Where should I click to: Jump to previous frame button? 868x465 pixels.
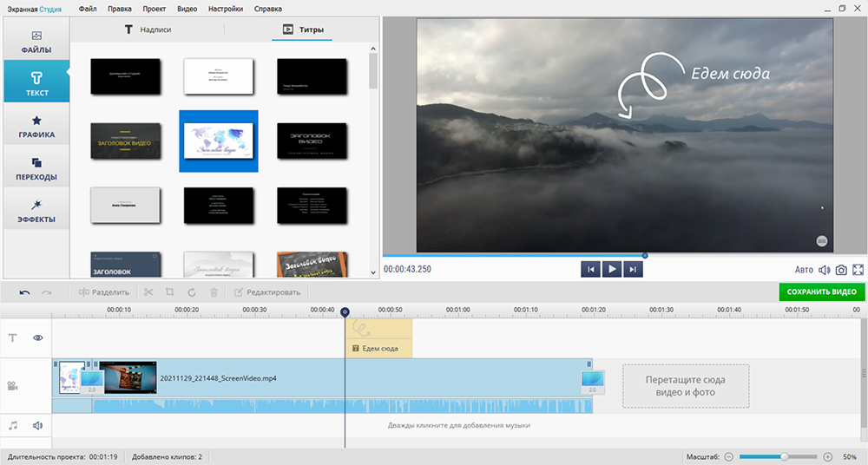590,269
